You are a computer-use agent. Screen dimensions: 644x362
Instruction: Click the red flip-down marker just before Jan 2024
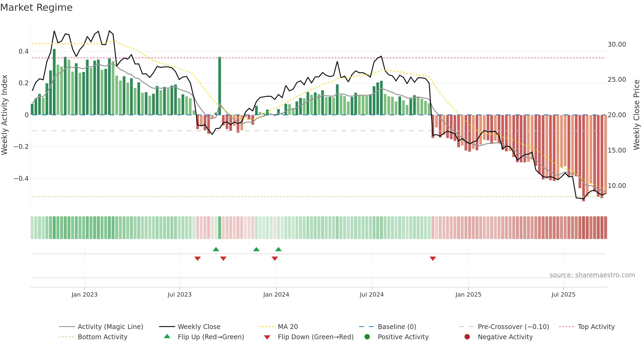point(275,258)
